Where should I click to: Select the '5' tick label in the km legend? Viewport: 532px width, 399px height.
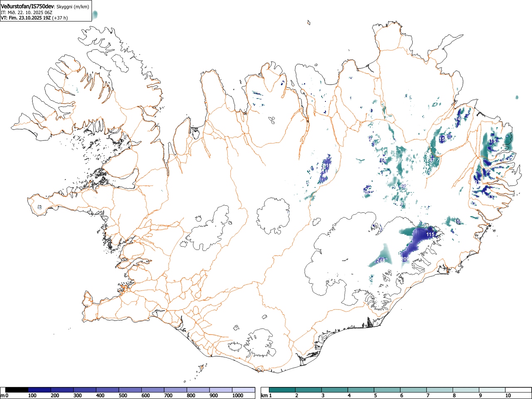(x=375, y=396)
